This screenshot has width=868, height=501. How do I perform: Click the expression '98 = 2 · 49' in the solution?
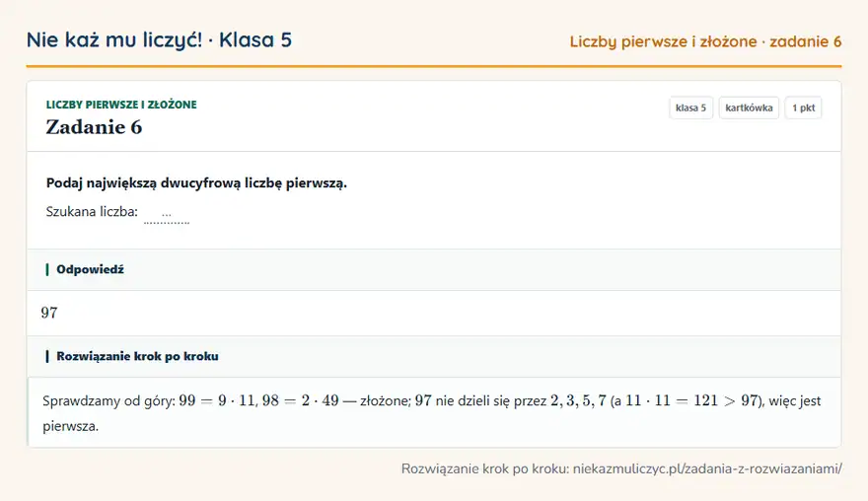[301, 400]
